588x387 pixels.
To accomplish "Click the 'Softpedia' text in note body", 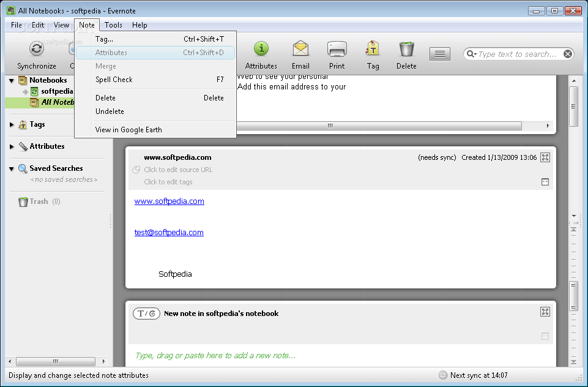I will (175, 274).
